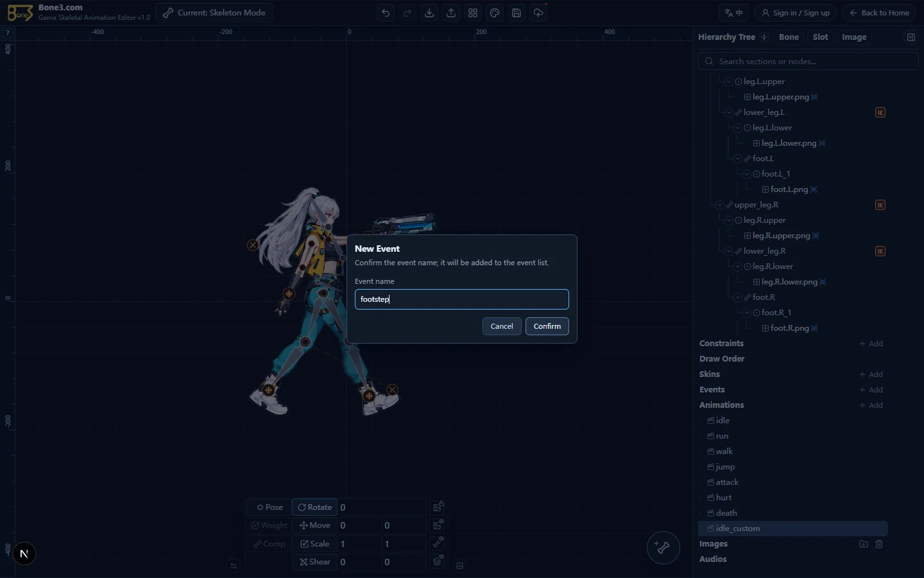924x578 pixels.
Task: Confirm the new event name
Action: point(547,326)
